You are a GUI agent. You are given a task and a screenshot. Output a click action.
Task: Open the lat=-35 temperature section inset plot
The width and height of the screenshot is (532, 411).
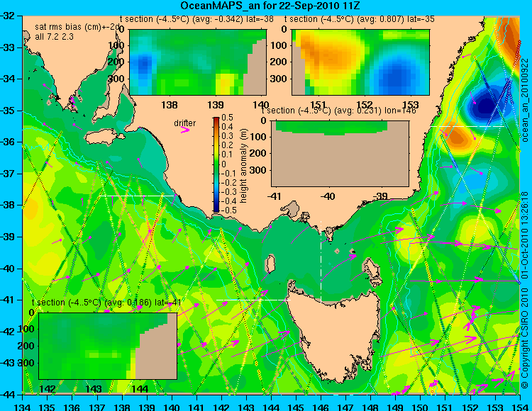click(x=360, y=62)
